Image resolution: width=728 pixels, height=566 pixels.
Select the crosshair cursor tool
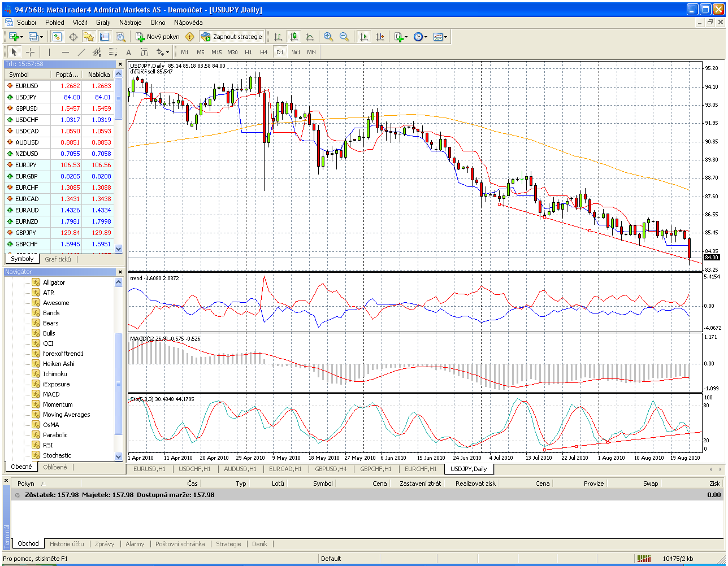[31, 52]
